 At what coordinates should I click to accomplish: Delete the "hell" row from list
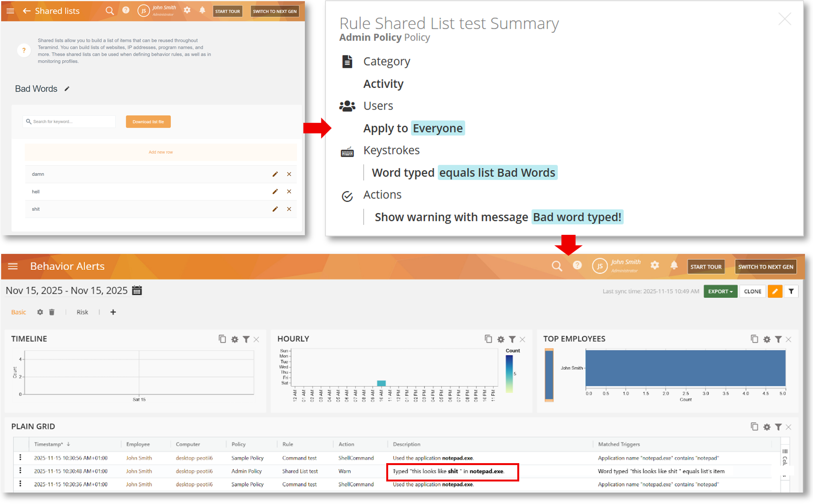(289, 192)
